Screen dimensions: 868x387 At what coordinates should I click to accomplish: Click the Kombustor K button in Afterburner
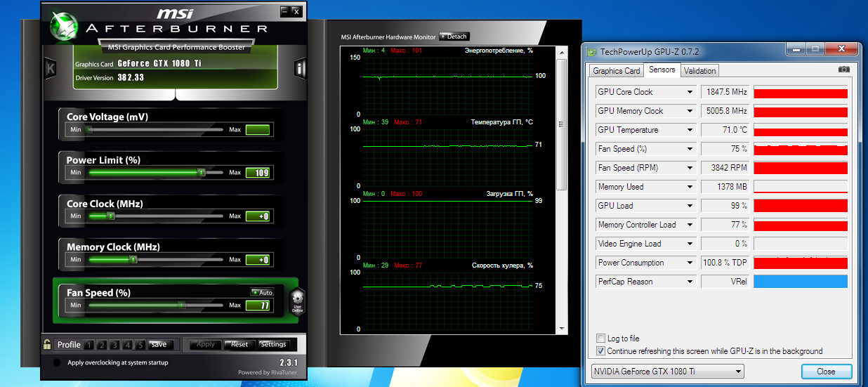click(51, 68)
